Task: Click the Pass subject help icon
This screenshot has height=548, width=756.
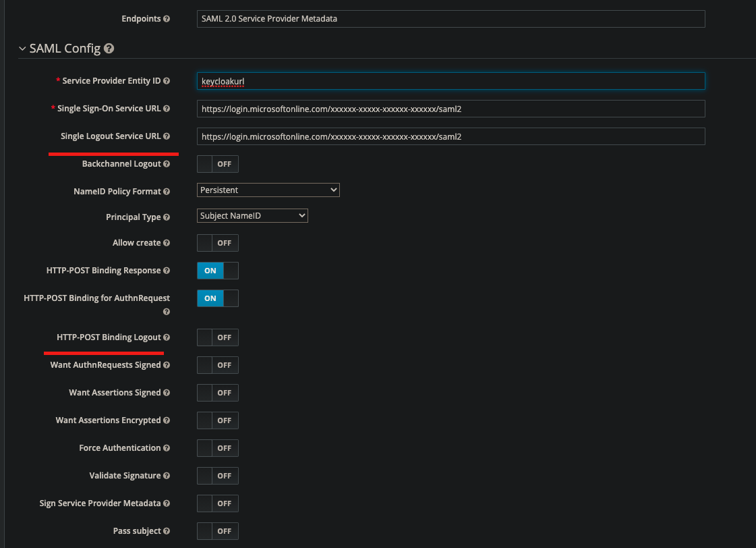Action: click(167, 530)
